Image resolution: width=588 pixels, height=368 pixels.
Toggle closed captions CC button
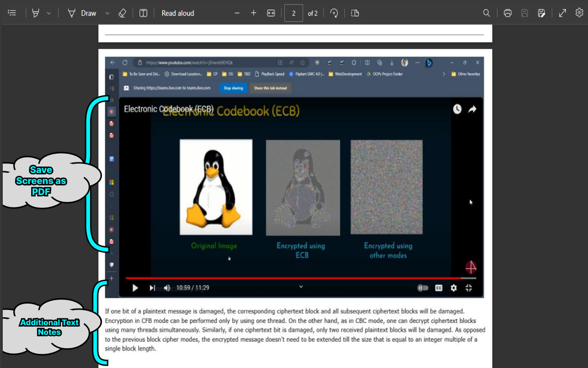pyautogui.click(x=439, y=288)
